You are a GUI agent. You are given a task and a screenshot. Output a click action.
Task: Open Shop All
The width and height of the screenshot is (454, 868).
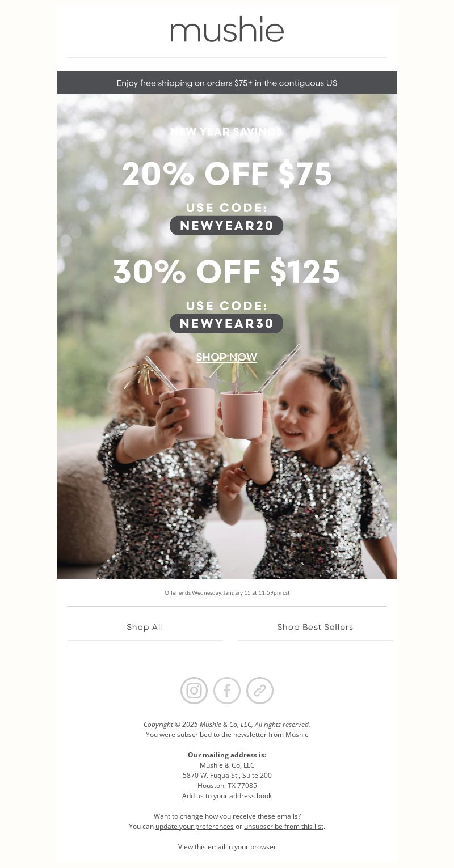[x=145, y=627]
